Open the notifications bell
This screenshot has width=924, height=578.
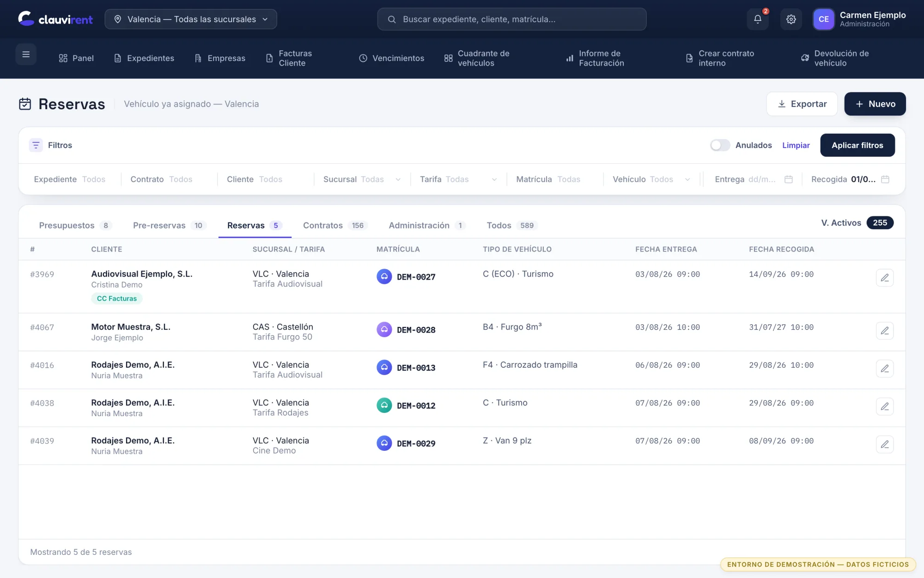click(x=758, y=19)
